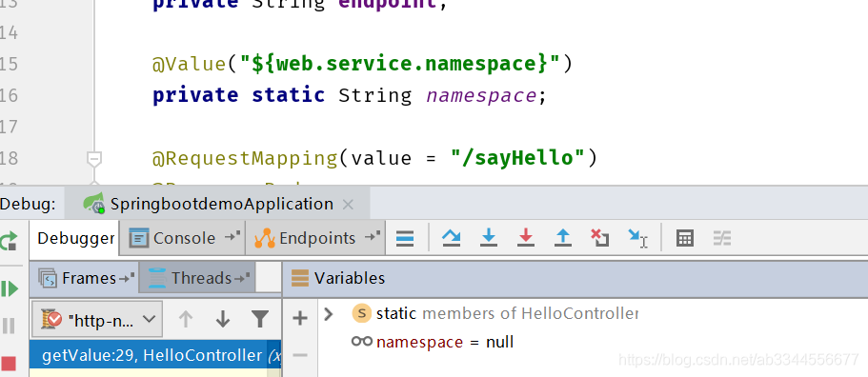868x377 pixels.
Task: Click the "/sayHello" string in the editor
Action: click(517, 159)
